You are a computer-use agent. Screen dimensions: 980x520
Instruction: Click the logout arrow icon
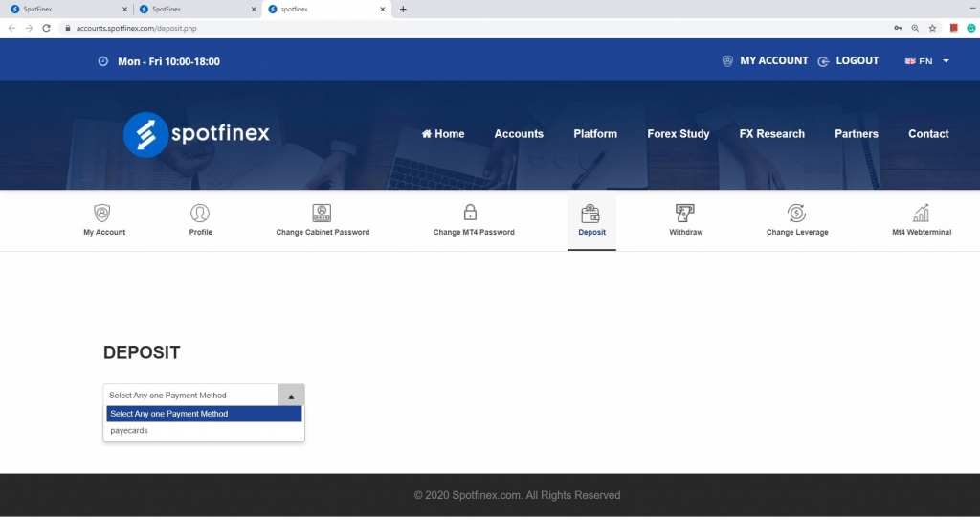coord(824,61)
